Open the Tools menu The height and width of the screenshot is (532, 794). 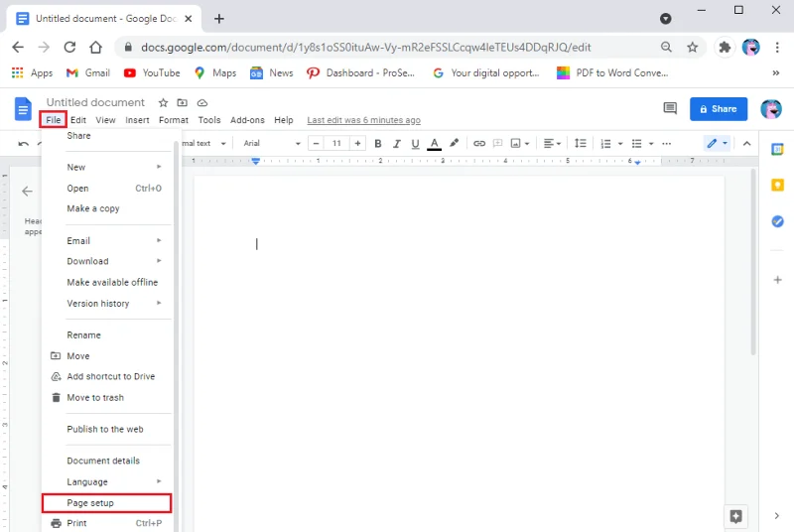[209, 120]
